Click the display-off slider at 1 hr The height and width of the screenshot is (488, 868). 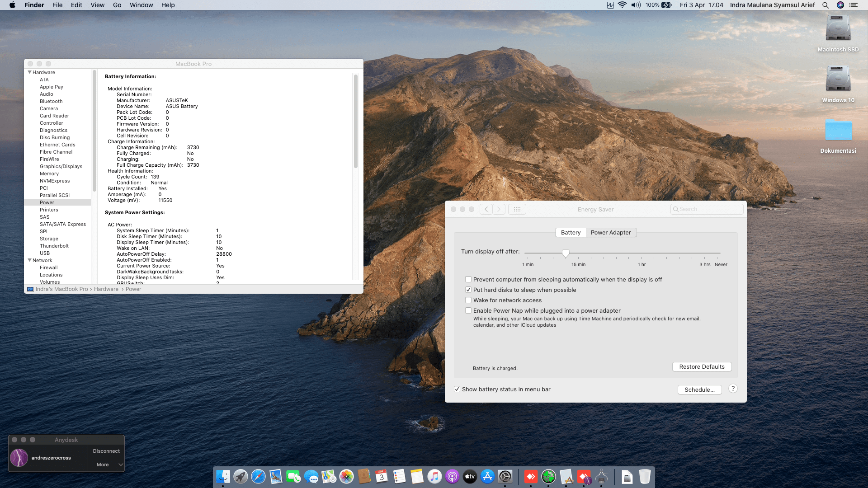pos(642,253)
